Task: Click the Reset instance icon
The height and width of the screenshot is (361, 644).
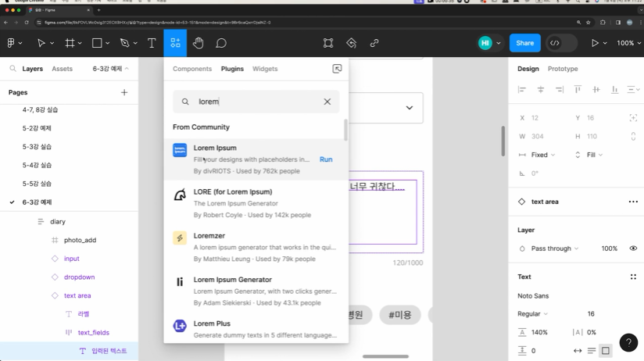Action: coord(351,43)
